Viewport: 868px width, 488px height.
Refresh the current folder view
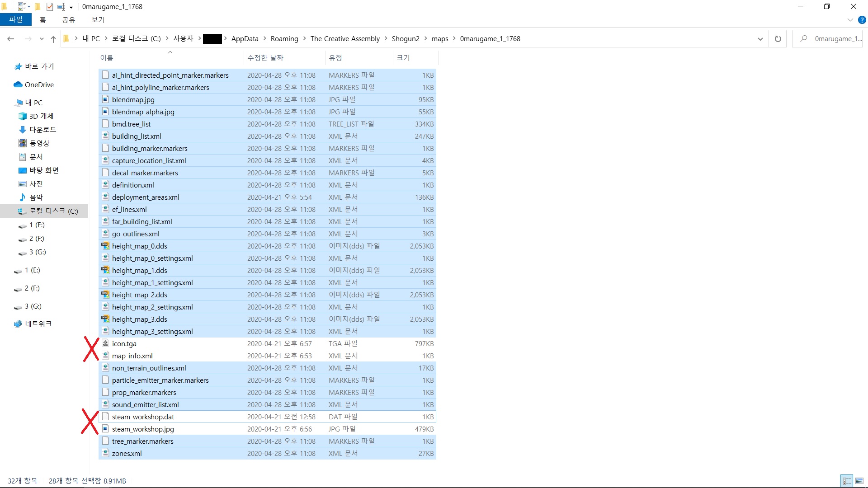[778, 39]
